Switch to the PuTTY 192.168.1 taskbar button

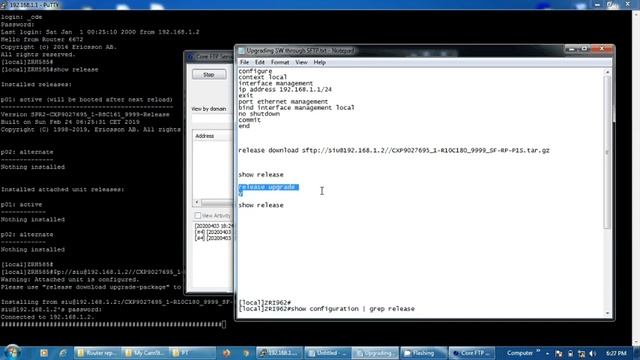(280, 353)
